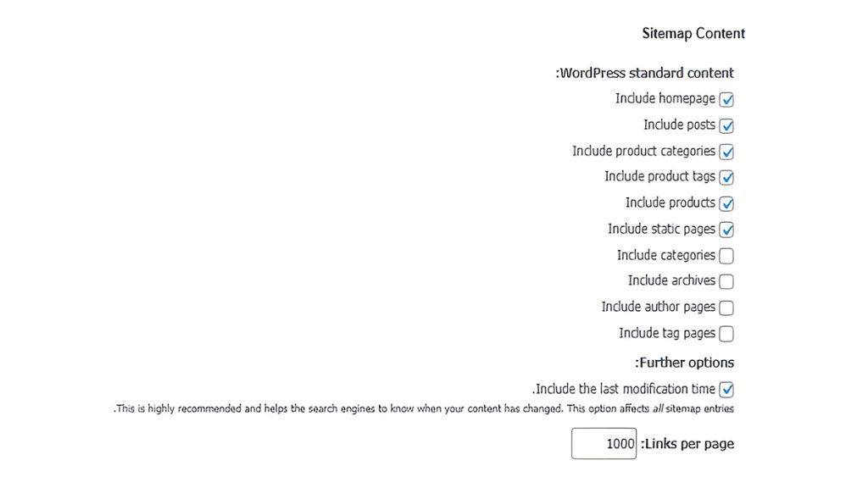This screenshot has height=488, width=868.
Task: Click the Links per page label text
Action: click(x=687, y=444)
